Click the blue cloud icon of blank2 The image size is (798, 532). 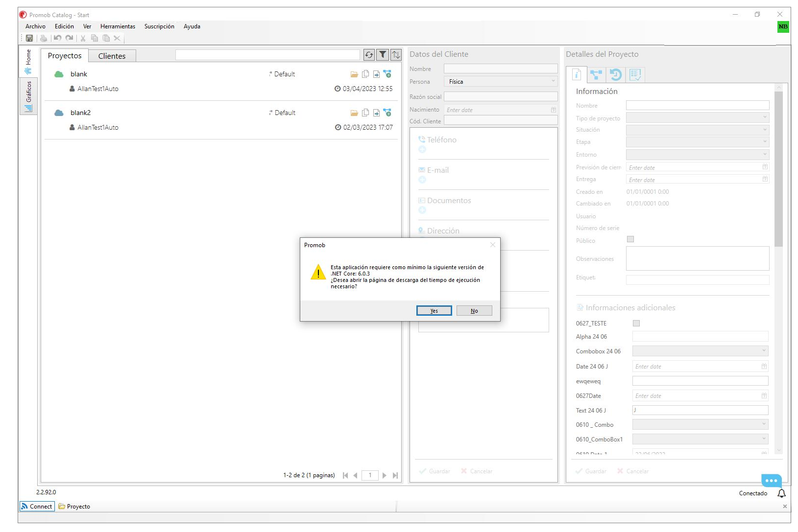59,113
